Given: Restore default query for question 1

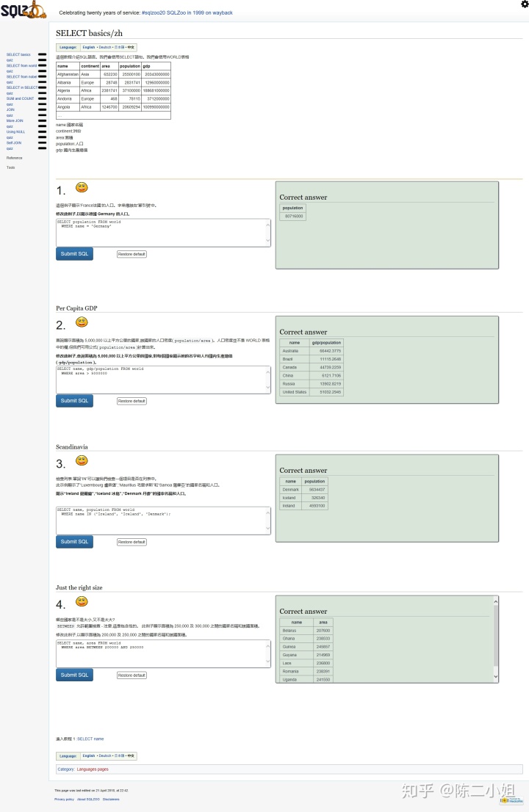Looking at the screenshot, I should click(132, 254).
